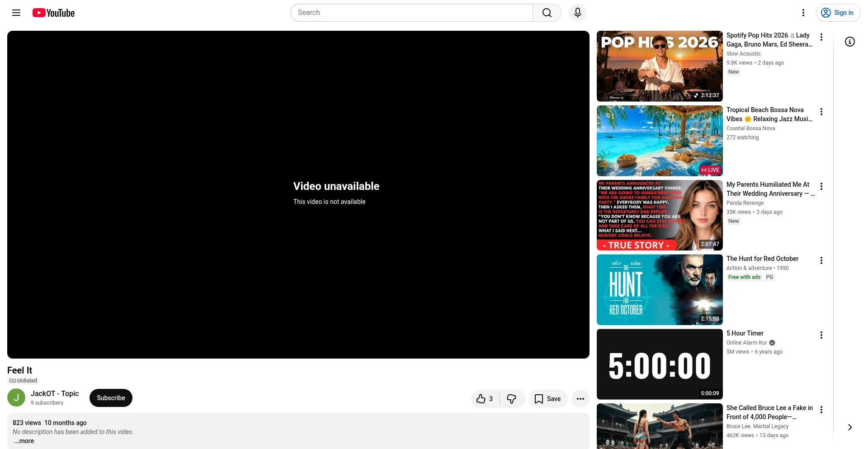
Task: Open options for Tropical Beach Bossa Nova
Action: [821, 112]
